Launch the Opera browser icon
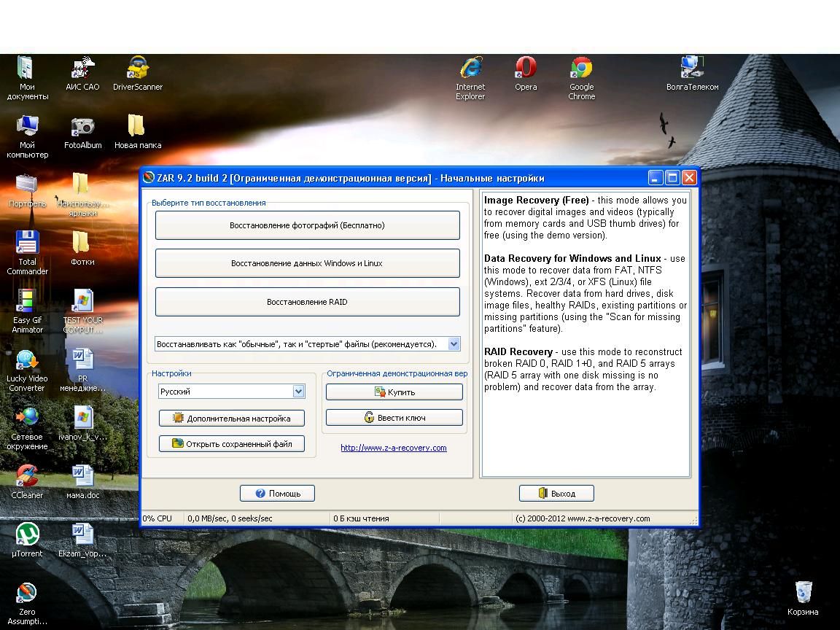This screenshot has height=630, width=840. click(526, 74)
